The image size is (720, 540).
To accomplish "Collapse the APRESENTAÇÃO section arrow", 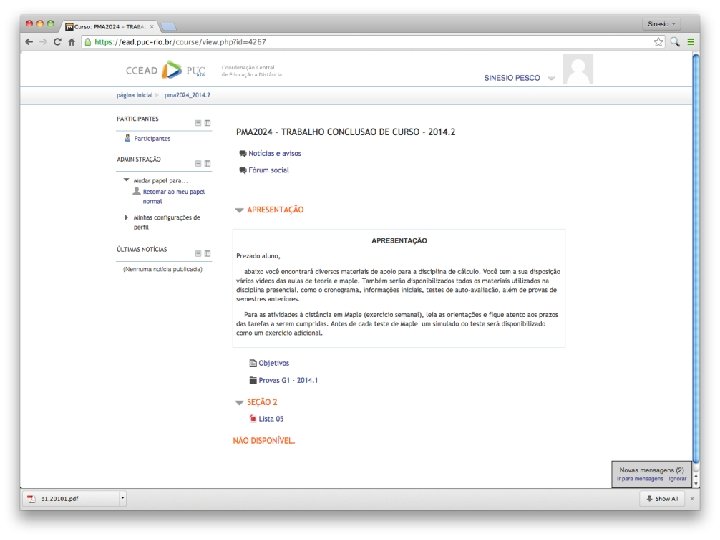I will click(x=239, y=210).
